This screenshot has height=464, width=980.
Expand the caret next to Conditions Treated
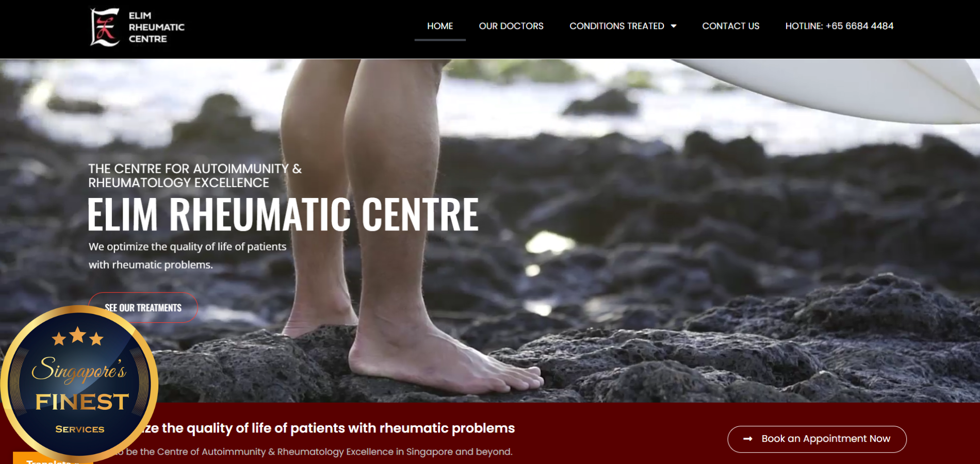pos(674,26)
